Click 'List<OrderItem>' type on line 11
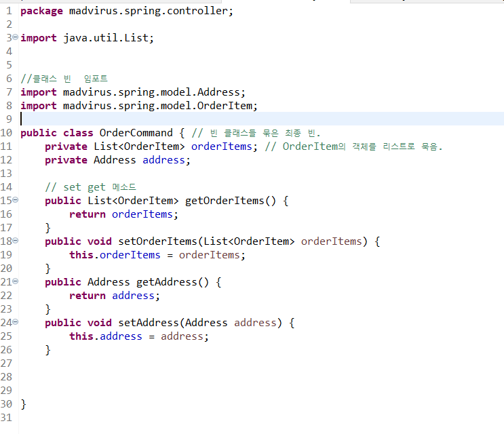This screenshot has width=504, height=434. pos(139,146)
